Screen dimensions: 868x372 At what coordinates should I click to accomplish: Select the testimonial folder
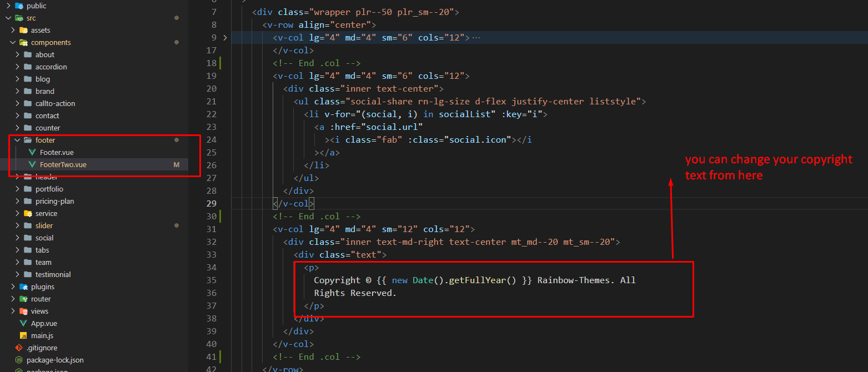[x=53, y=275]
